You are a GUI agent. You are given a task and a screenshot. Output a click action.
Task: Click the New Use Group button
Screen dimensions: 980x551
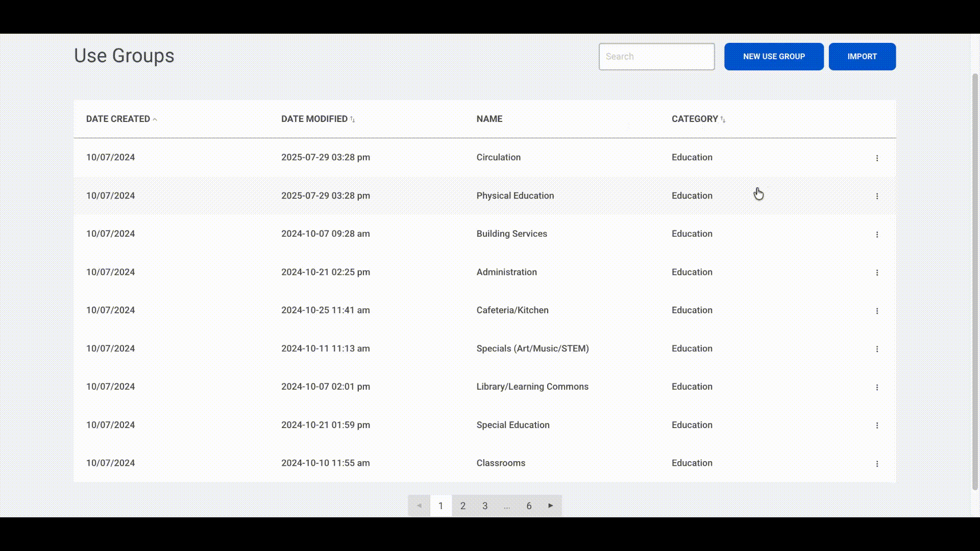[x=774, y=57]
